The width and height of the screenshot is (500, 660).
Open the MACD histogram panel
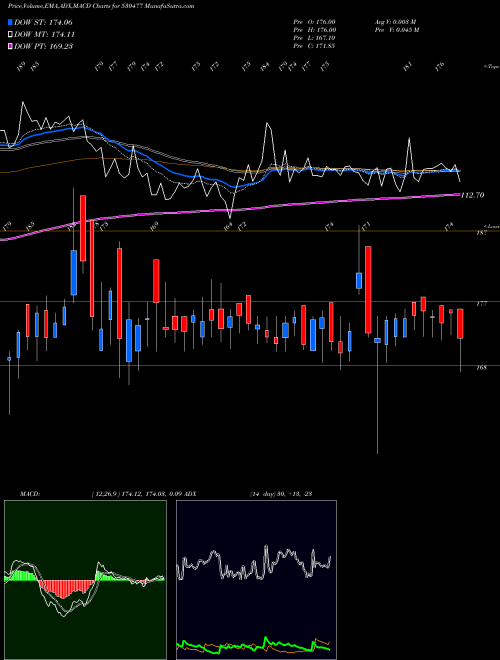pos(85,580)
